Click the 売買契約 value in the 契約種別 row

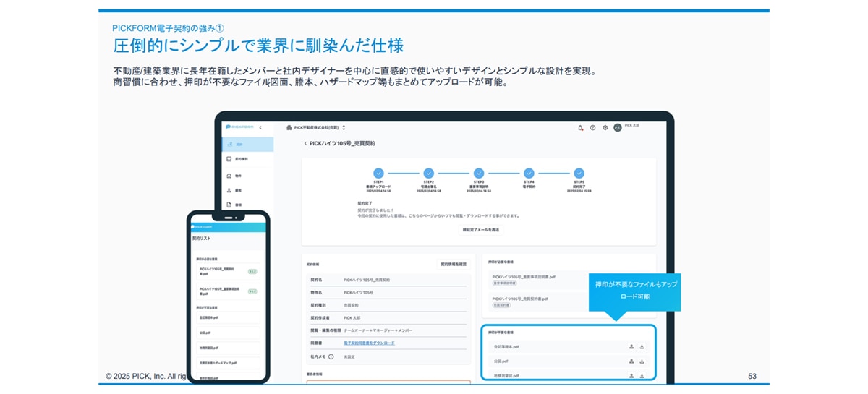tap(351, 305)
